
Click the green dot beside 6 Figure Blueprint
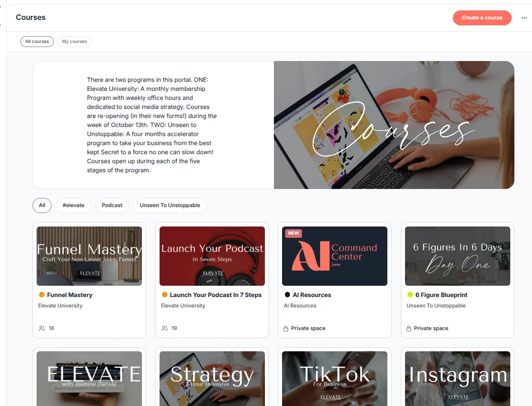[x=410, y=295]
